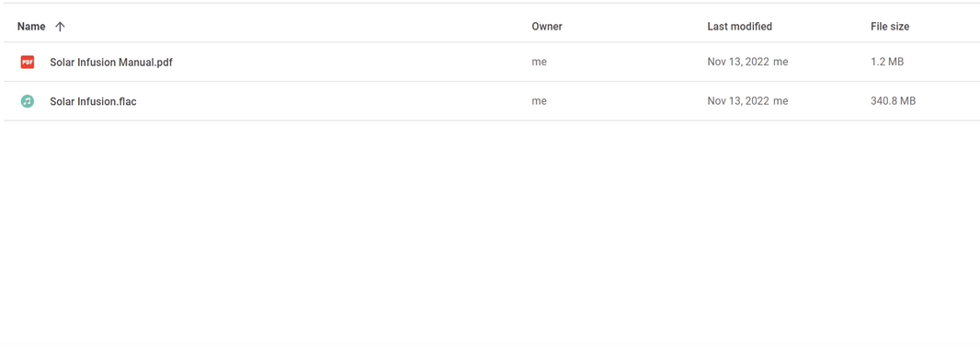Sort files by the Name column header
The image size is (980, 345).
click(x=31, y=27)
